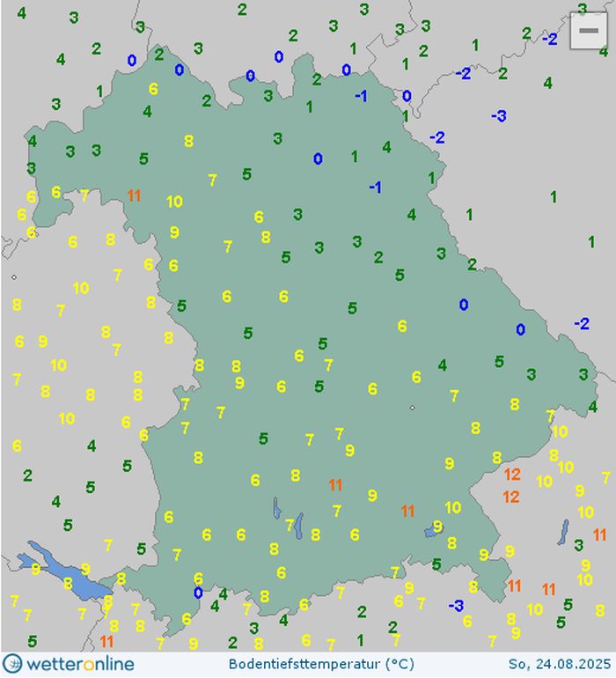
Task: Select the orange 11 in northwestern Bavaria
Action: [x=134, y=195]
